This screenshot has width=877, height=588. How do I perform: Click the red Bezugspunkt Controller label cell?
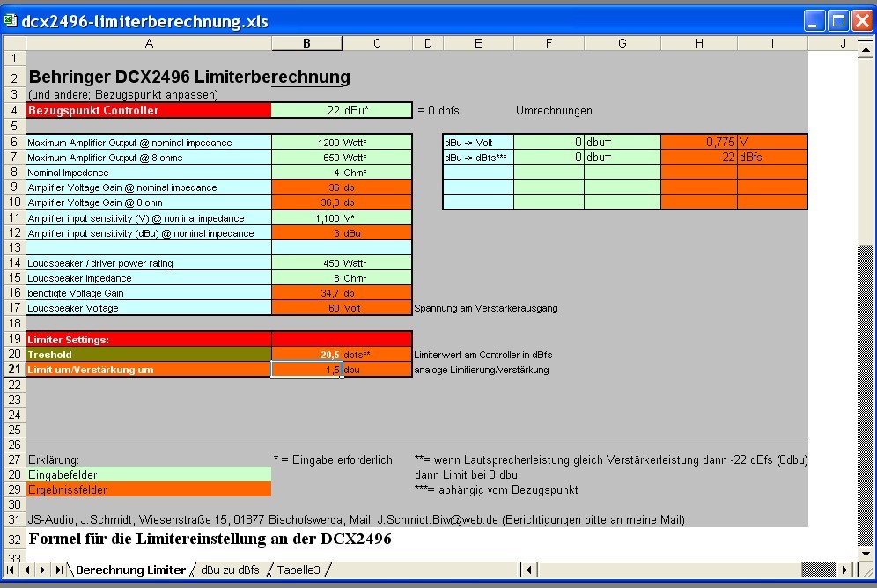(149, 110)
